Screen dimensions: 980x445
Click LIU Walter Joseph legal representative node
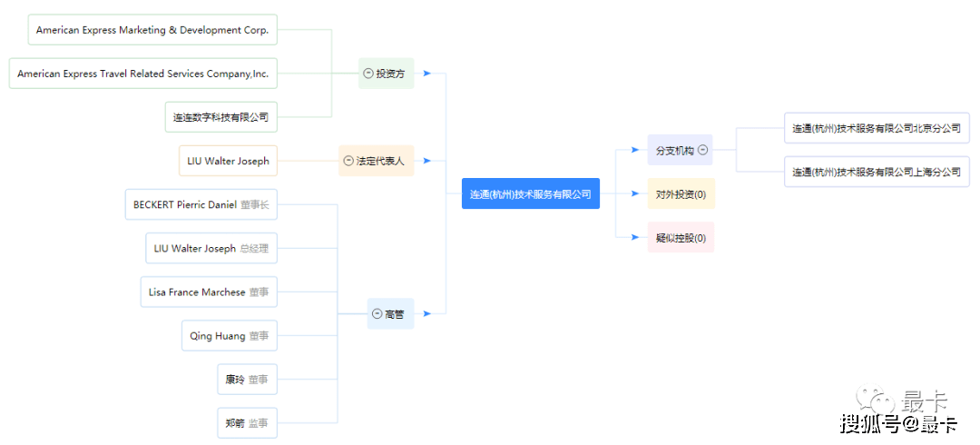(228, 161)
